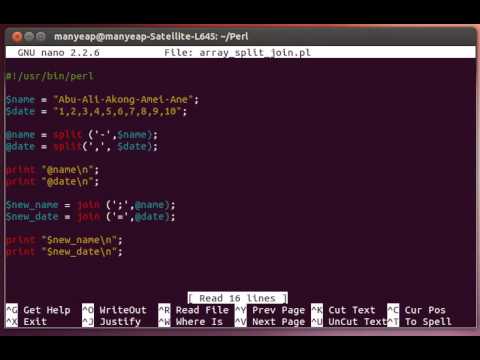
Task: Click the ^U UnCut Text shortcut
Action: [349, 322]
